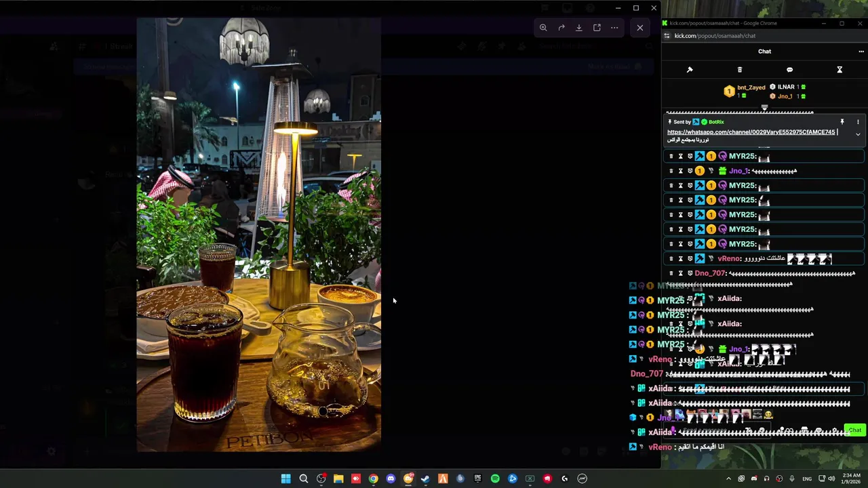Zoom the image in the image viewer
The height and width of the screenshot is (488, 868).
tap(543, 28)
